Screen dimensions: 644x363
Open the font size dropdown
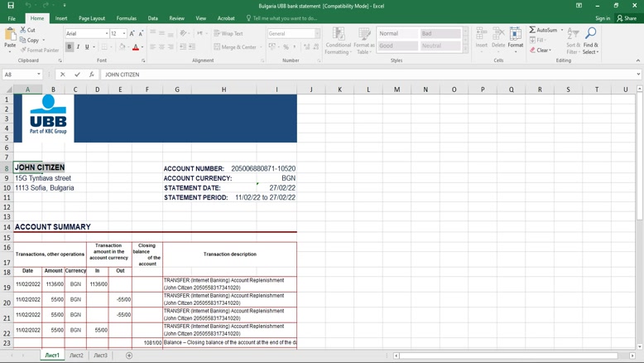point(124,34)
